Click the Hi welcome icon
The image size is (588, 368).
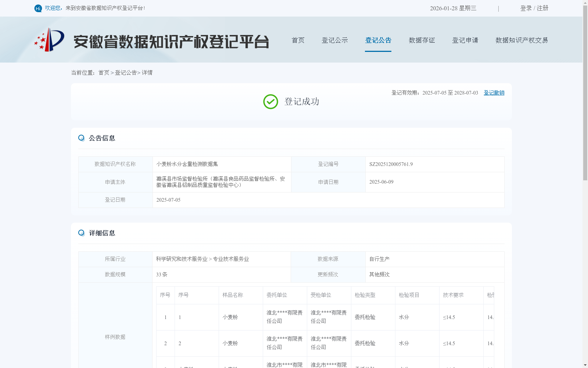pyautogui.click(x=38, y=8)
